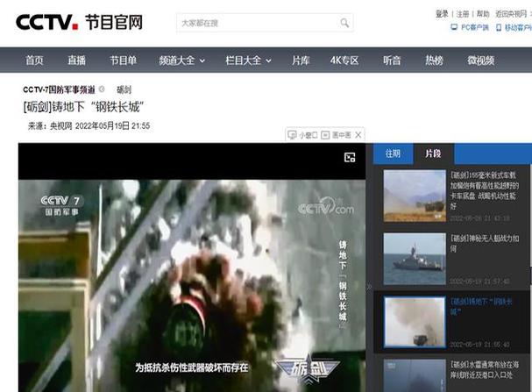The height and width of the screenshot is (392, 532).
Task: Open the 铸地下"钢铁长城" playlist title
Action: [x=481, y=306]
